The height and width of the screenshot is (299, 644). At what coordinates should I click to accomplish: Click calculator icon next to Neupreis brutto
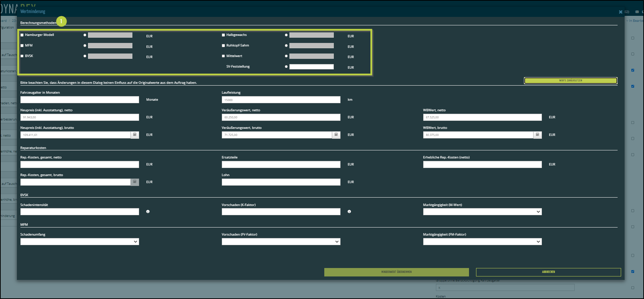click(135, 135)
